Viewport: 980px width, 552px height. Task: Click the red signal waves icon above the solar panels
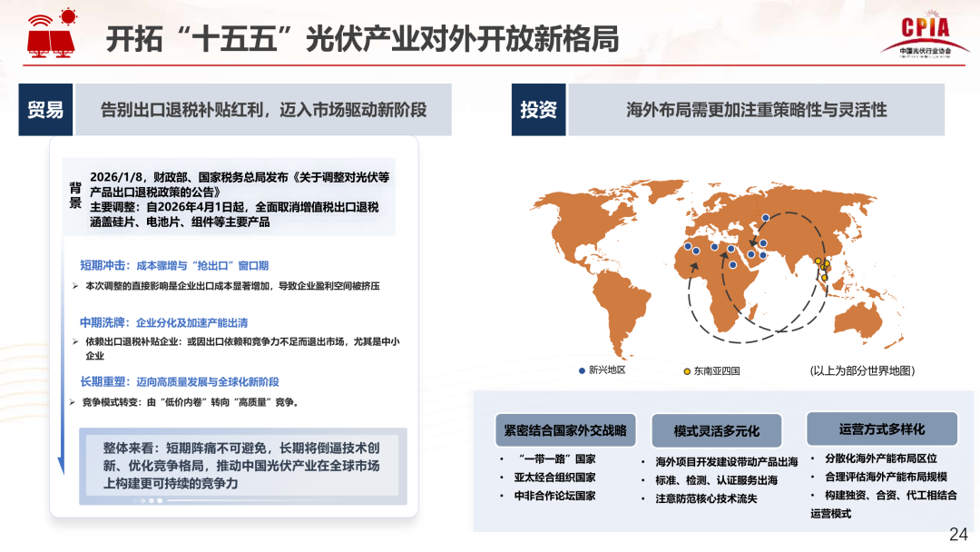click(40, 20)
